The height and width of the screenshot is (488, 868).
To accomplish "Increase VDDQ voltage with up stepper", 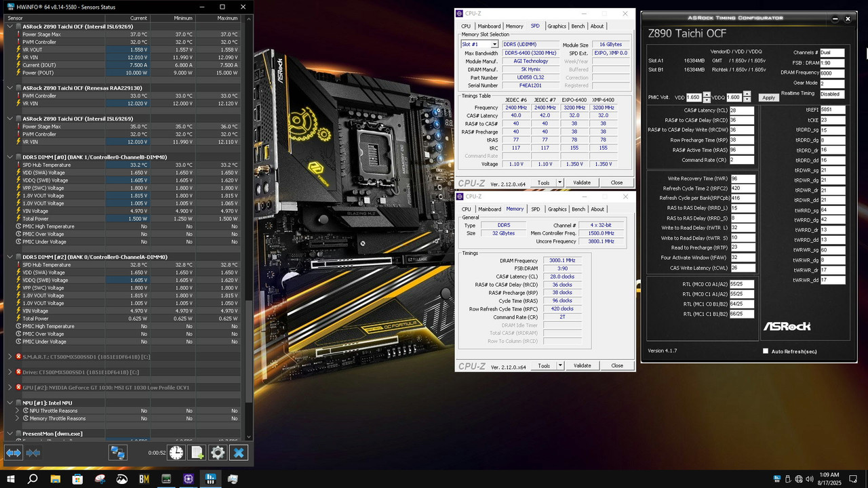I will point(747,95).
